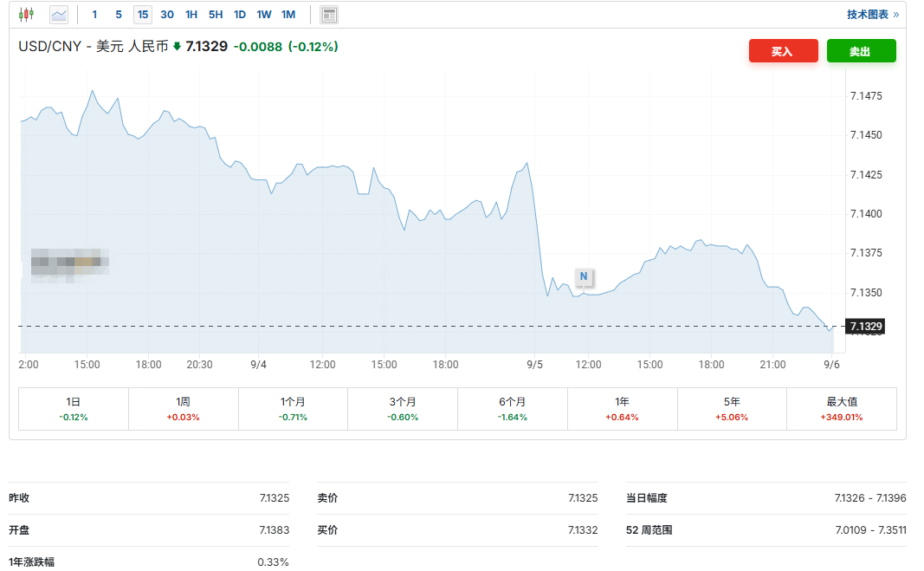Image resolution: width=924 pixels, height=571 pixels.
Task: Switch to the 最大值 range tab
Action: 842,409
